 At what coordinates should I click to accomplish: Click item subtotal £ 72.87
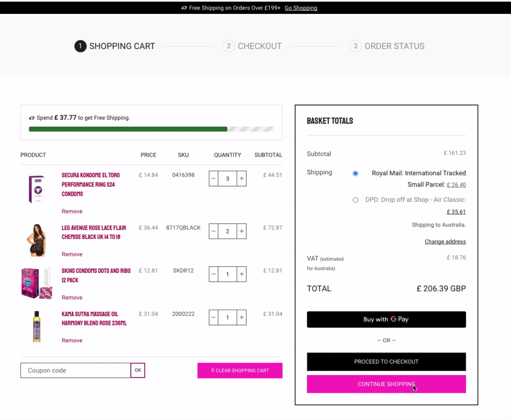[273, 228]
